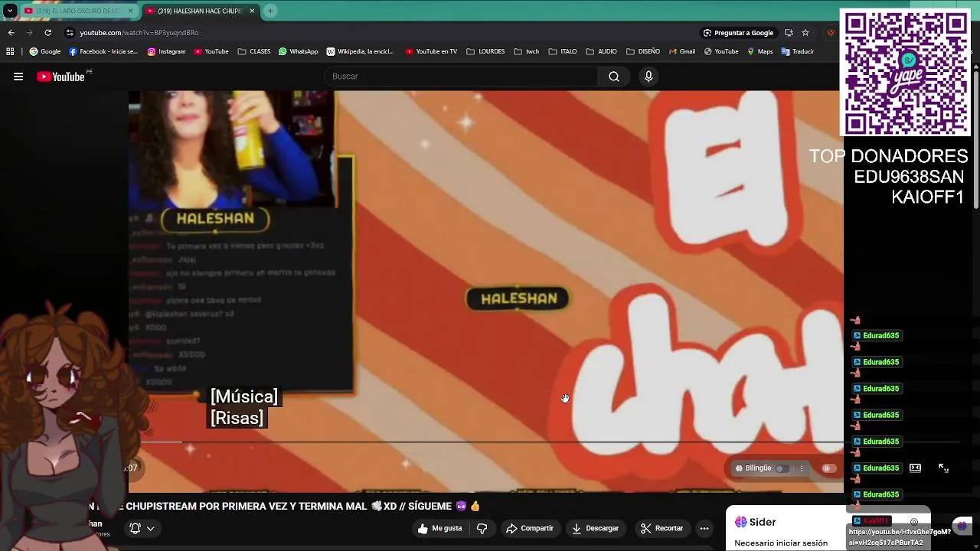Click the search magnifier button
The height and width of the screenshot is (551, 980).
[614, 77]
